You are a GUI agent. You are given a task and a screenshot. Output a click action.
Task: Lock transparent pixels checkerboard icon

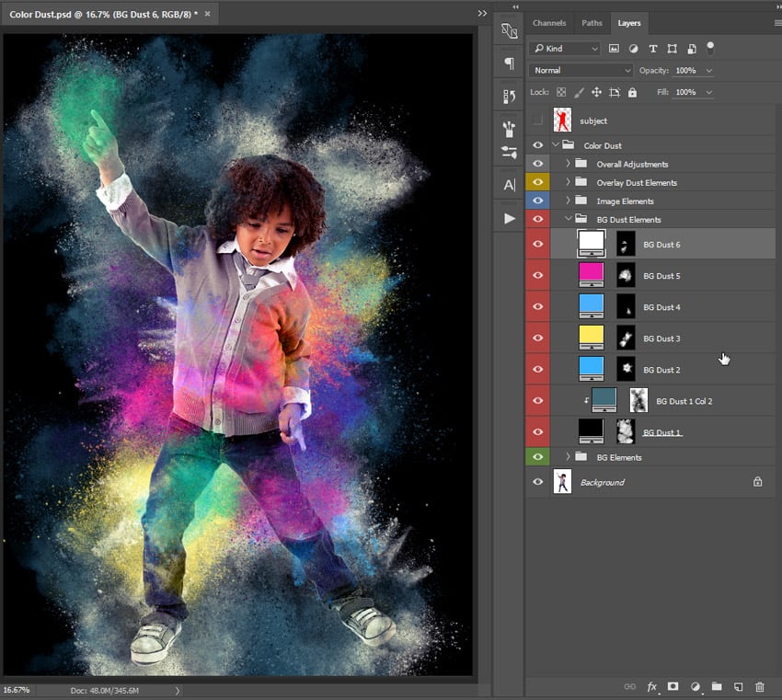point(561,92)
